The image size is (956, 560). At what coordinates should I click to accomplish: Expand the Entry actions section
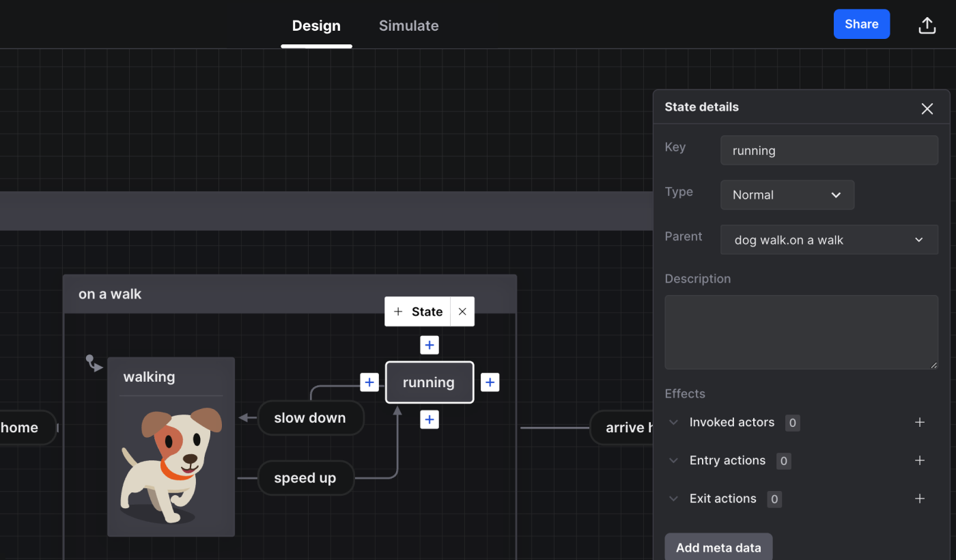coord(673,460)
